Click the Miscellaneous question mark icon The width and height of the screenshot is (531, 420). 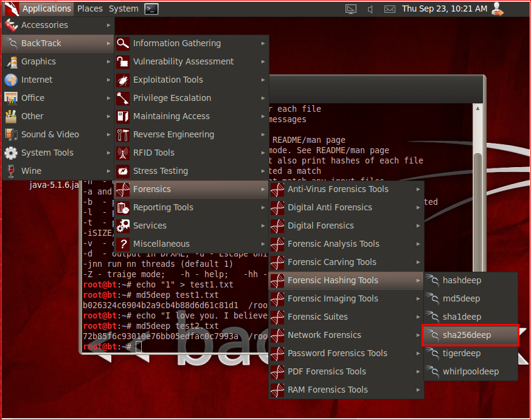pos(123,244)
